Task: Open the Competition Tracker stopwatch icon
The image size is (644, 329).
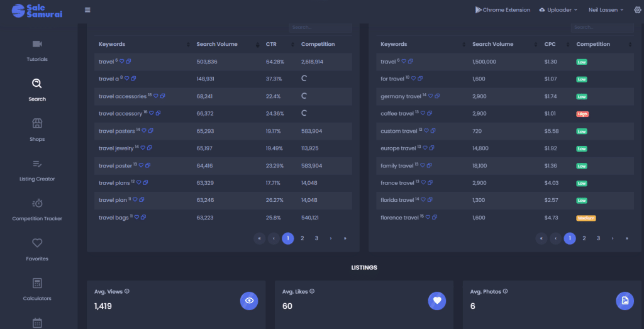Action: pos(37,203)
